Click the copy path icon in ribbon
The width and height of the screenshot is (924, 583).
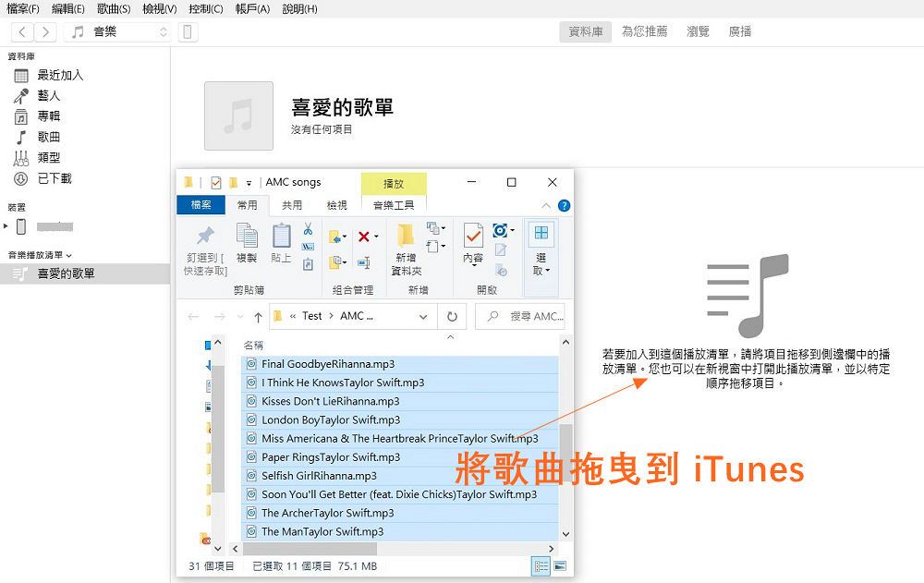[x=309, y=247]
